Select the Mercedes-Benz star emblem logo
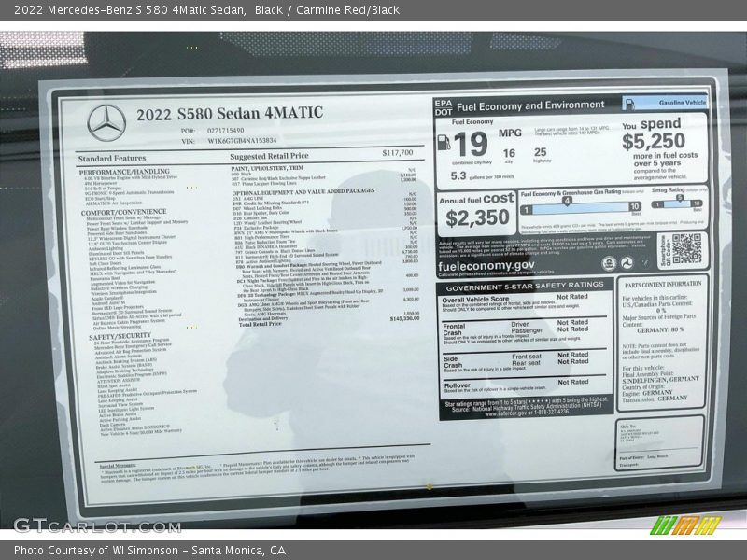This screenshot has width=747, height=560. tap(105, 120)
